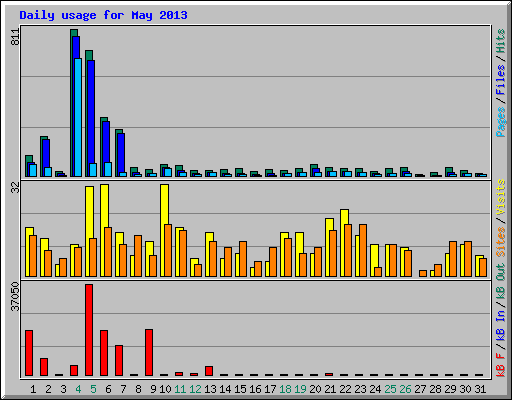This screenshot has height=400, width=512.
Task: Click the yellow Visits bar on day 22
Action: point(344,243)
